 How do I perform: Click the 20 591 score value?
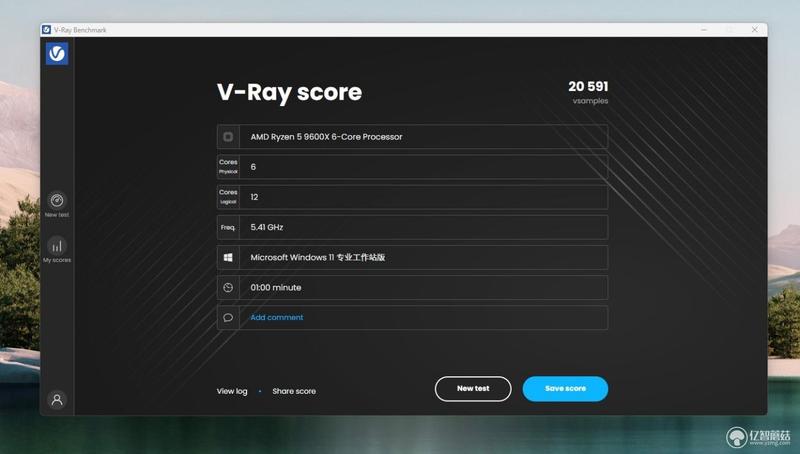coord(588,87)
